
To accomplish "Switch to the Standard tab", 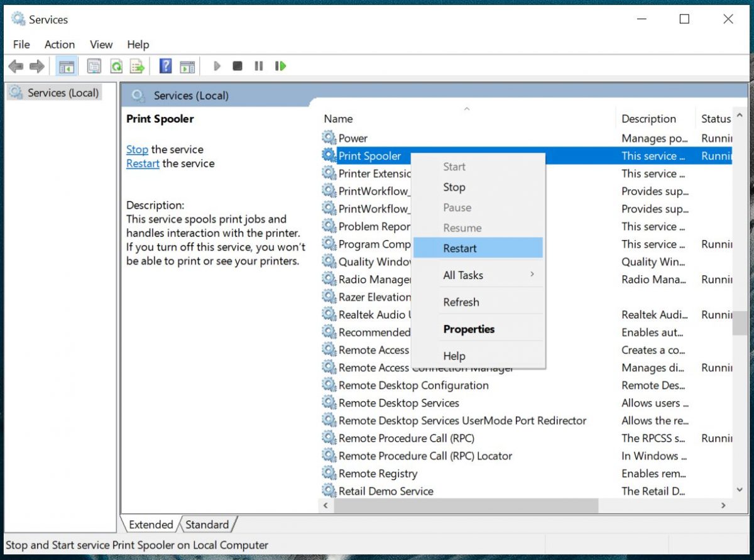I will [x=207, y=524].
